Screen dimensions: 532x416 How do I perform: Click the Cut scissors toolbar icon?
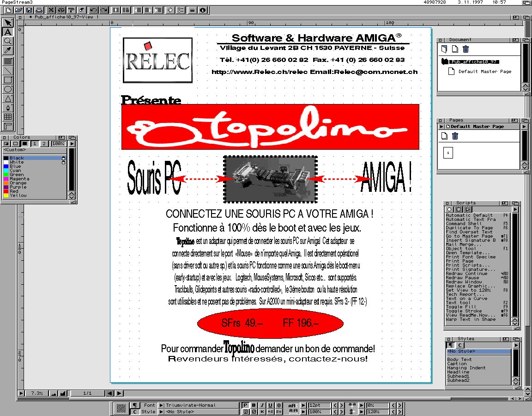(51, 10)
